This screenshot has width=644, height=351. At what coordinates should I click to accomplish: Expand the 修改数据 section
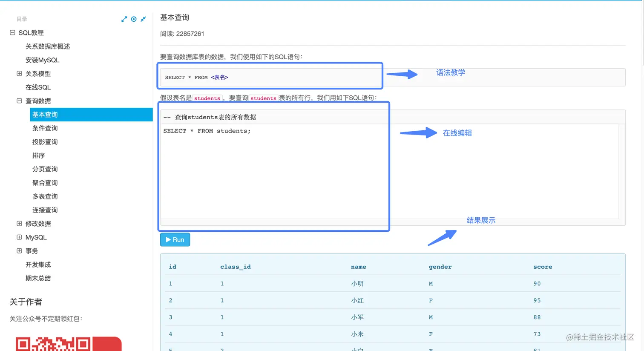pyautogui.click(x=19, y=223)
